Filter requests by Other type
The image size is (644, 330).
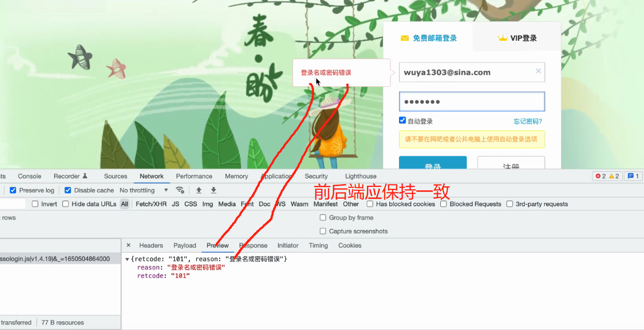tap(351, 204)
